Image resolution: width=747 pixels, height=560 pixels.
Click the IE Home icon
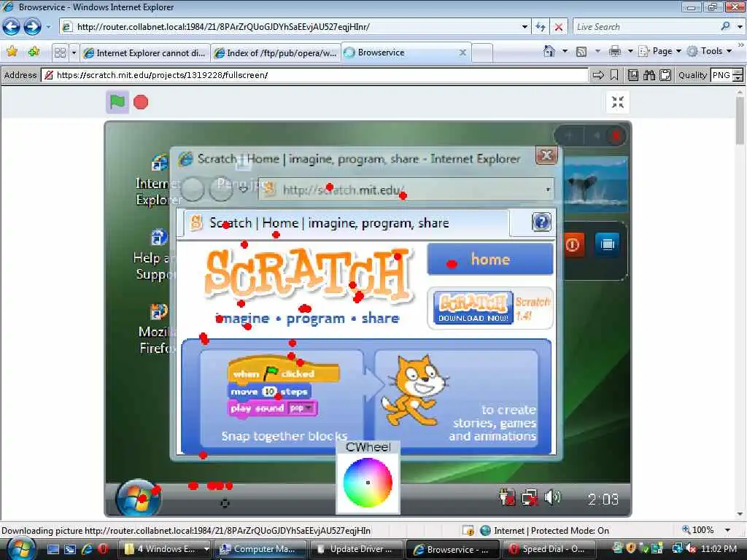click(x=549, y=51)
